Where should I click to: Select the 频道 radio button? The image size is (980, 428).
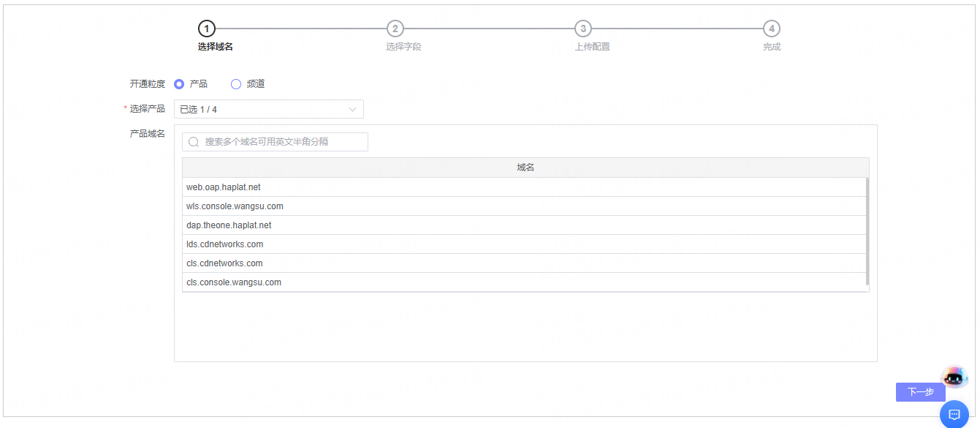(236, 84)
